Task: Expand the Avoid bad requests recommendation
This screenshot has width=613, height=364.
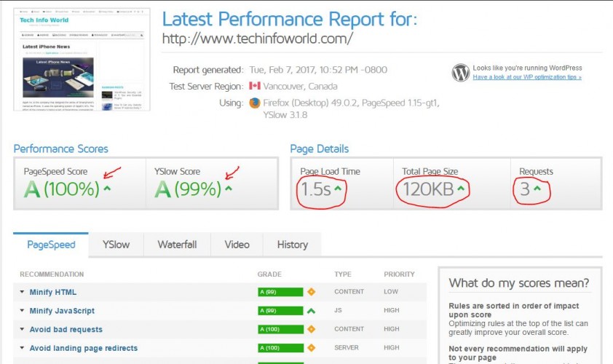Action: (22, 329)
